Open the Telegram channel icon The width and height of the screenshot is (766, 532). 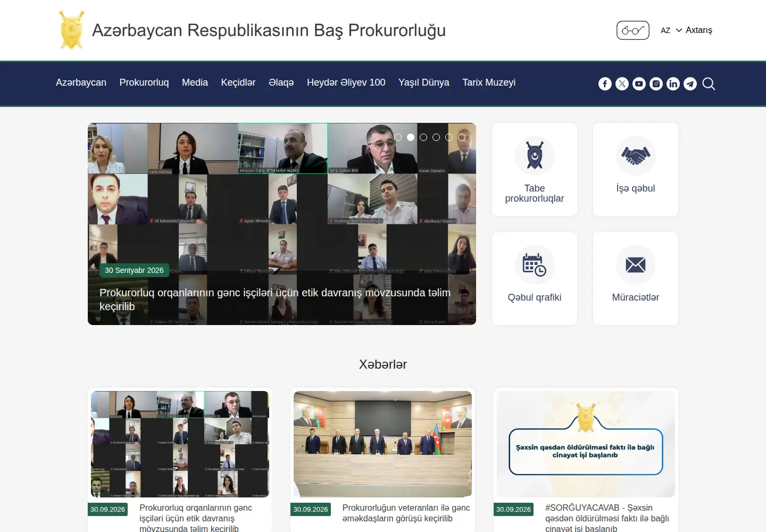click(x=690, y=84)
